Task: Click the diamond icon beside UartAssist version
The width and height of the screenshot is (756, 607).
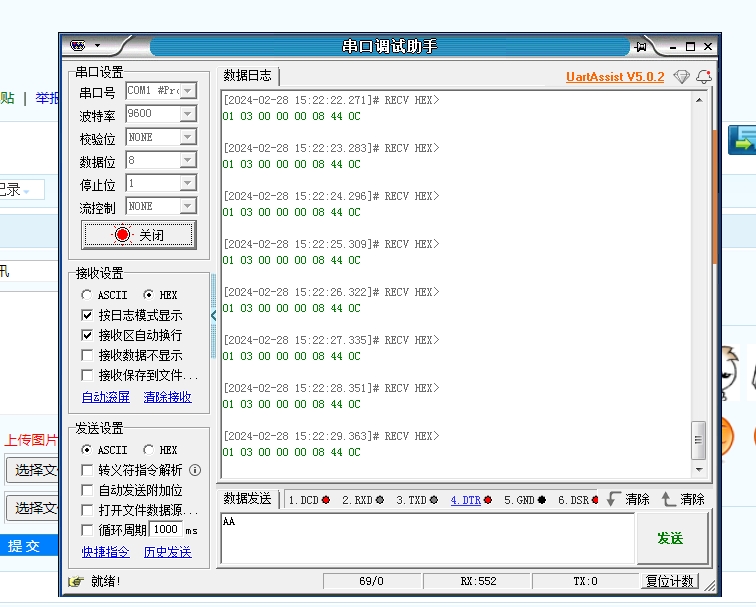Action: coord(681,77)
